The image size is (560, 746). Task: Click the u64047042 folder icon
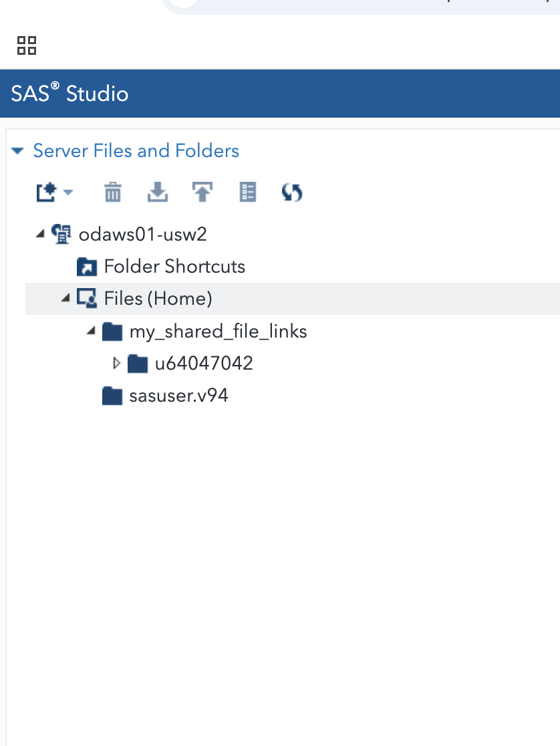tap(138, 364)
